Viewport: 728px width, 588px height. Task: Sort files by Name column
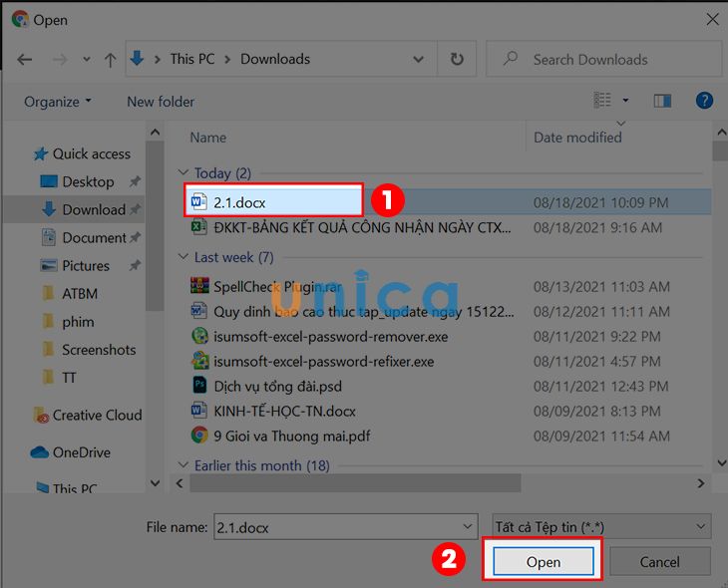point(208,138)
